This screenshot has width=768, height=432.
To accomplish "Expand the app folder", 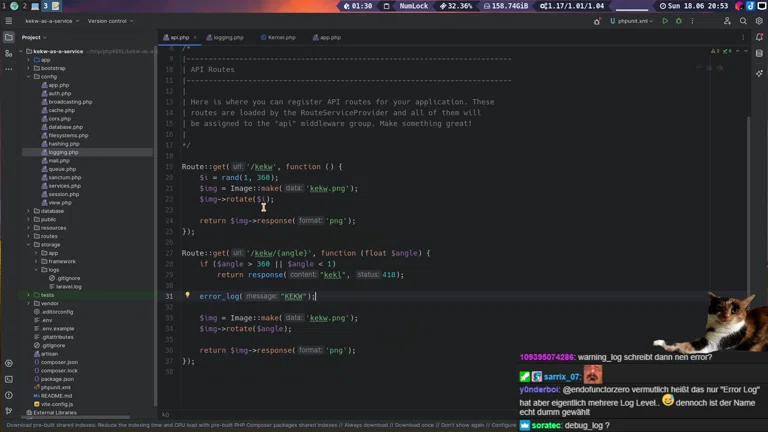I will [28, 60].
